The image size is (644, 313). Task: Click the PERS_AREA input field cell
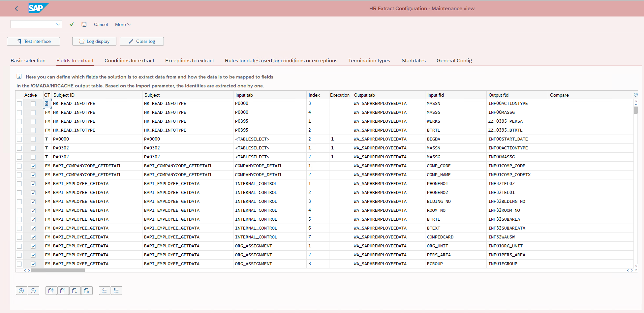pos(456,255)
